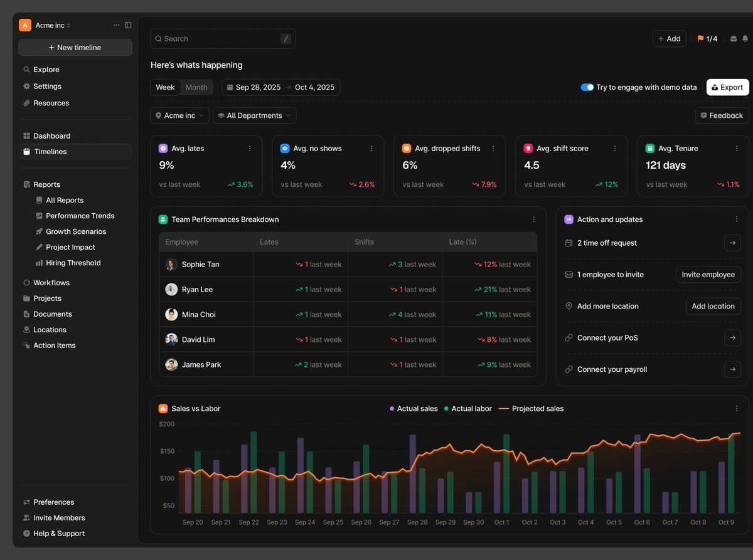This screenshot has height=560, width=753.
Task: Toggle Projected sales legend series
Action: click(531, 408)
